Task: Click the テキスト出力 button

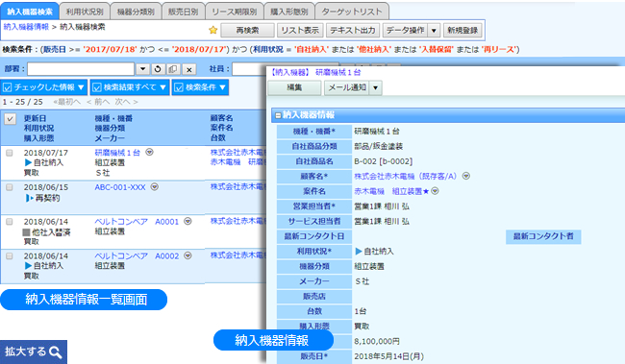Action: [353, 31]
